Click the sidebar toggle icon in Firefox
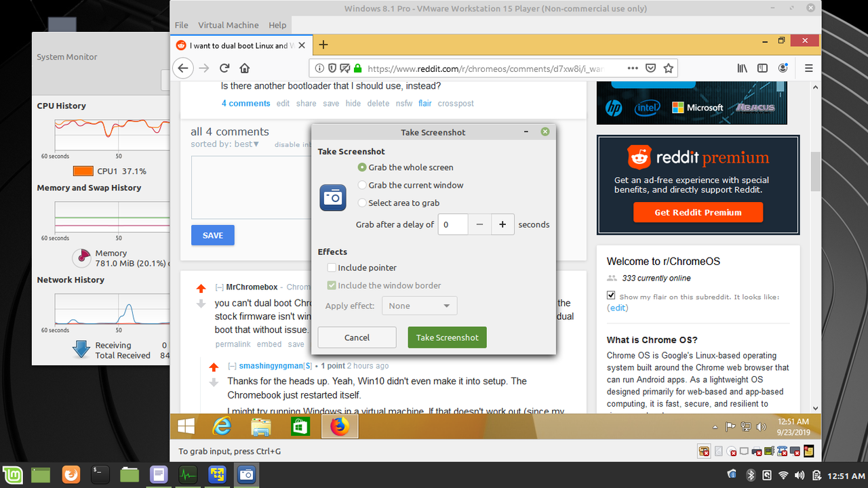Viewport: 868px width, 488px height. point(762,68)
